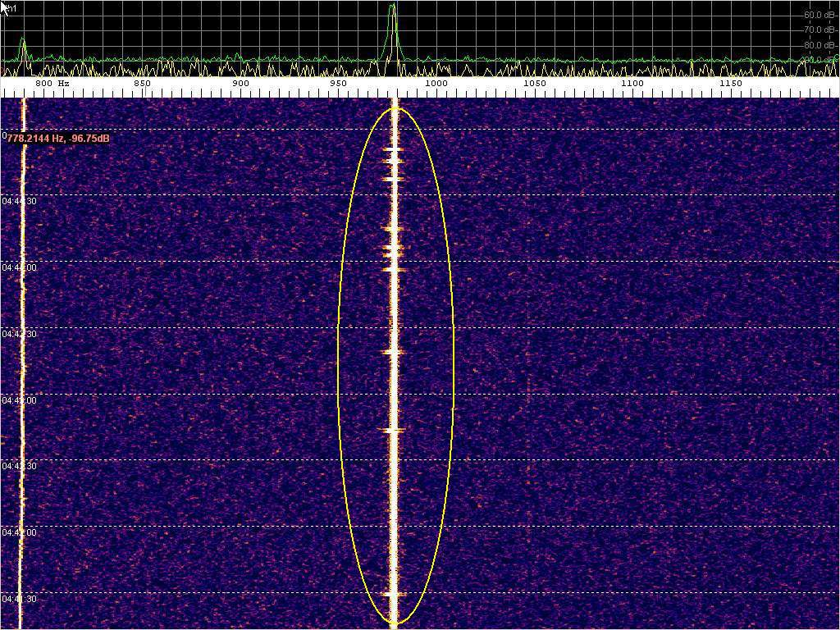Click the 04:41:30 waterfall time marker
The image size is (840, 630).
point(18,600)
